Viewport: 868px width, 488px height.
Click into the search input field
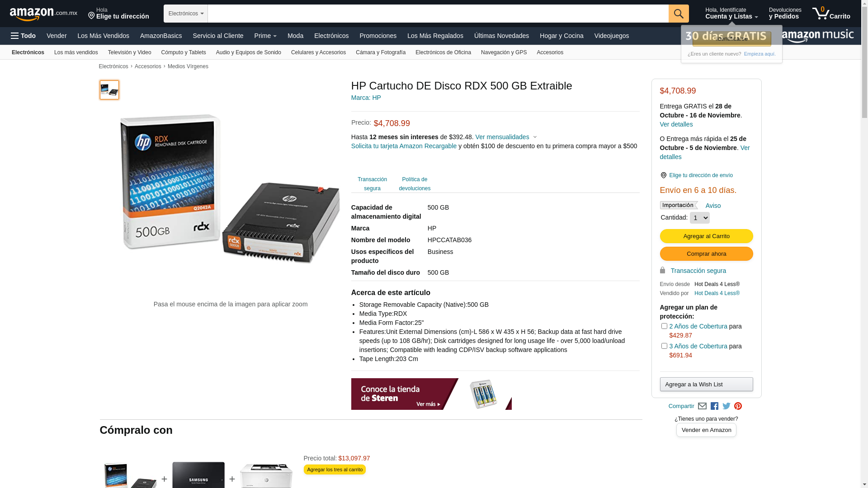(438, 14)
